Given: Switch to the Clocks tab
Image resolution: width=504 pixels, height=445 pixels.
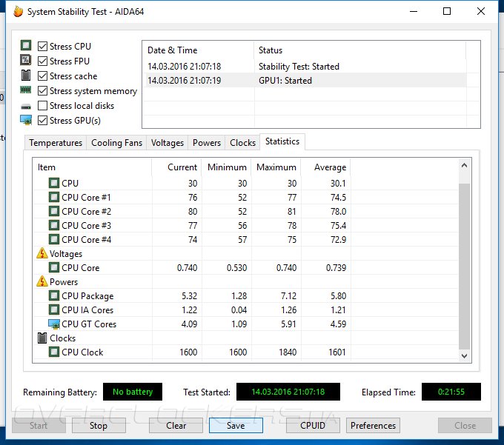Looking at the screenshot, I should coord(242,143).
